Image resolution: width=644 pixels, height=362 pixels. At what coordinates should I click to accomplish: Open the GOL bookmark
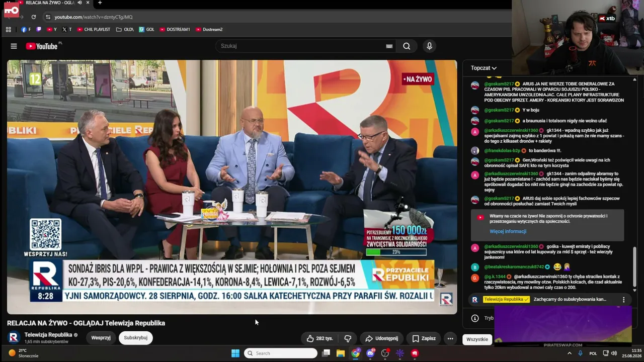147,30
